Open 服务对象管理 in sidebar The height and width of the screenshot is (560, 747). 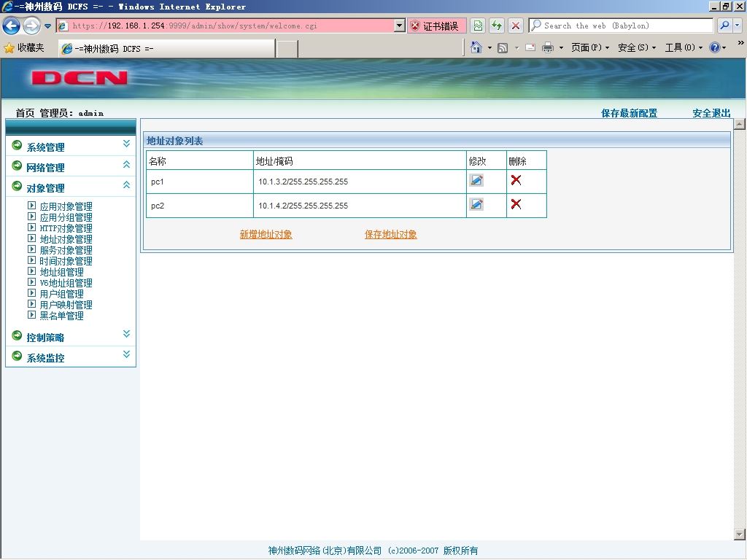(66, 250)
